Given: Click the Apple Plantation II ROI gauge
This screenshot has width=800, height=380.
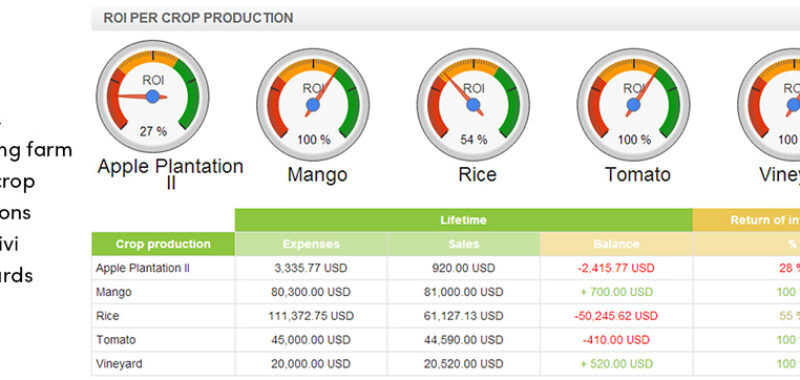Looking at the screenshot, I should (153, 97).
